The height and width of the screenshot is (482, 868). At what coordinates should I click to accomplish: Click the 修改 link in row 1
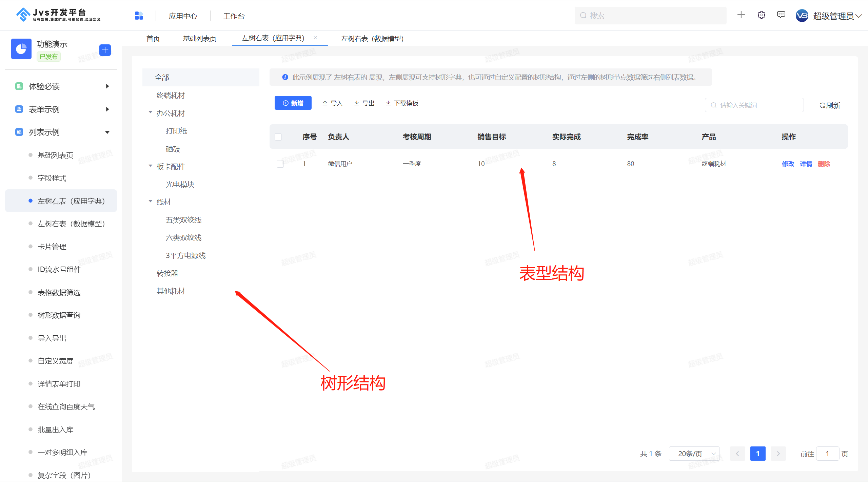788,164
